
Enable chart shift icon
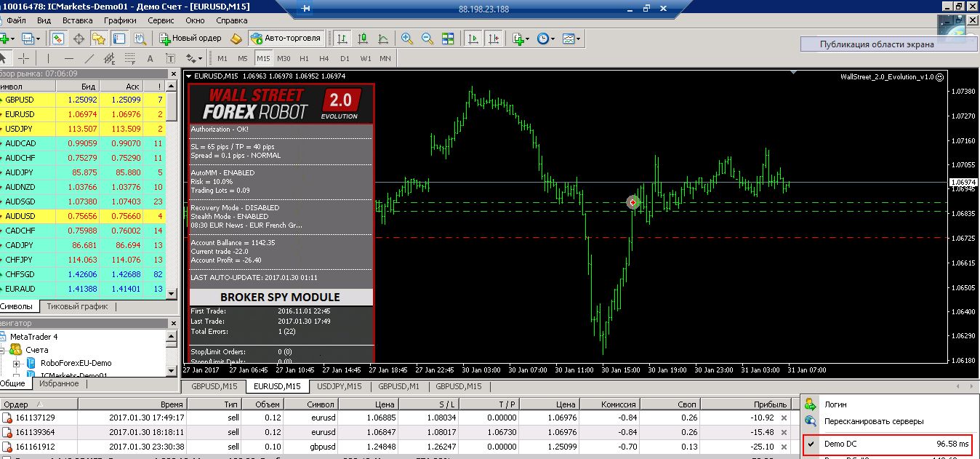(x=494, y=39)
